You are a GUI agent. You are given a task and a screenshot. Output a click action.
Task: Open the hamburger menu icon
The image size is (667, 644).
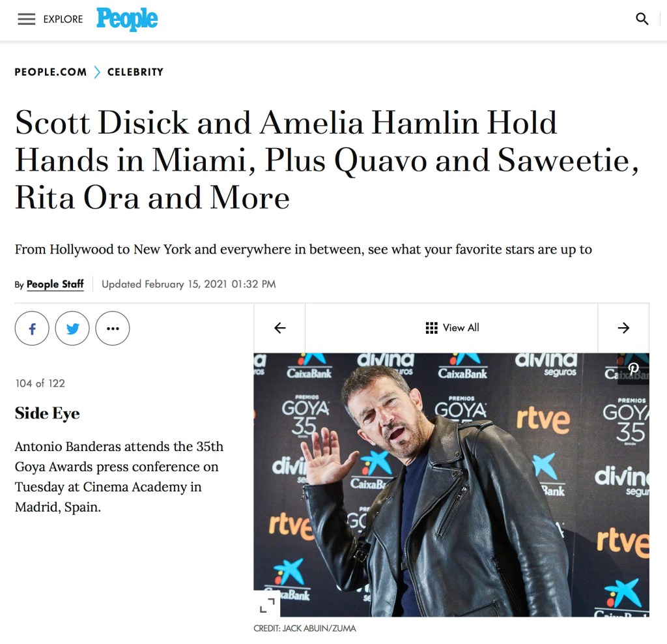click(x=26, y=19)
